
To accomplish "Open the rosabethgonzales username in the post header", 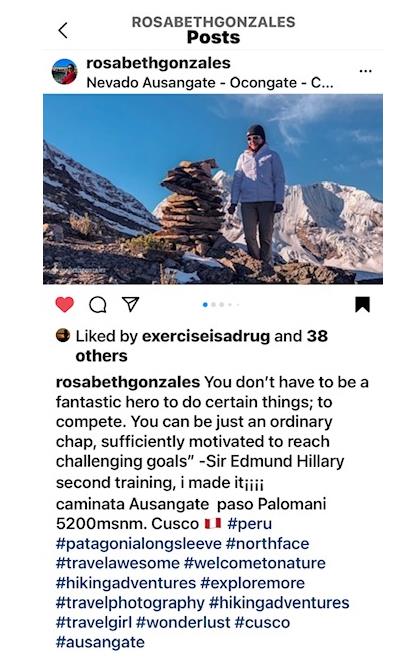I will coord(158,63).
